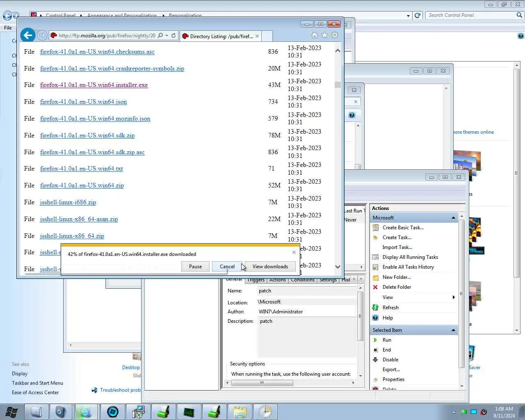Image resolution: width=525 pixels, height=420 pixels.
Task: Run the selected task
Action: click(387, 340)
